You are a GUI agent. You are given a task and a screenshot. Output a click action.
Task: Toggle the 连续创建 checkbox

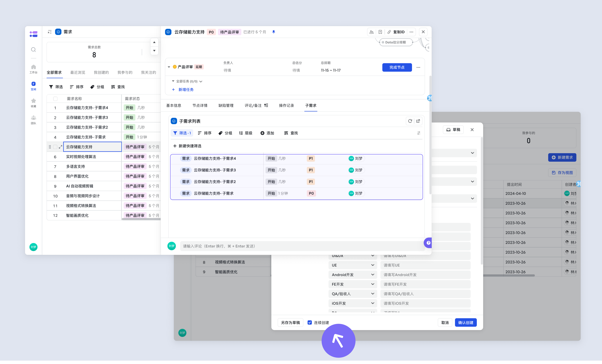[310, 322]
